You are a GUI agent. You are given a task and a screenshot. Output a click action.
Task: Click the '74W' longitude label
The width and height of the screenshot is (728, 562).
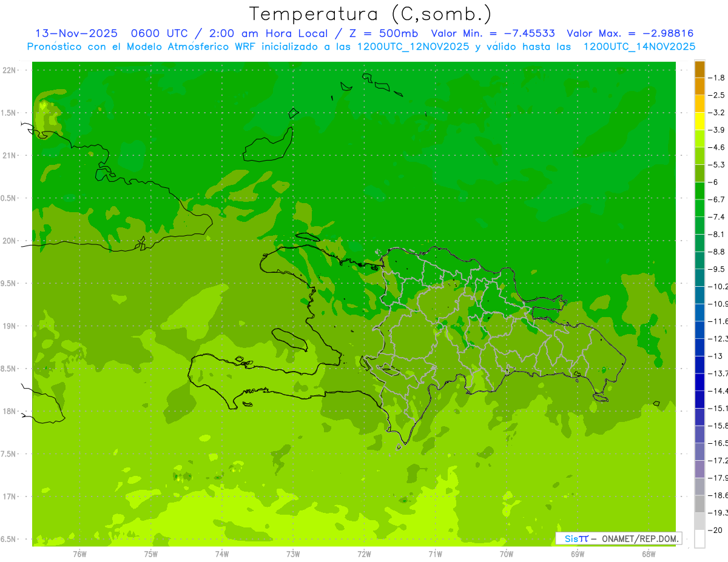(222, 554)
